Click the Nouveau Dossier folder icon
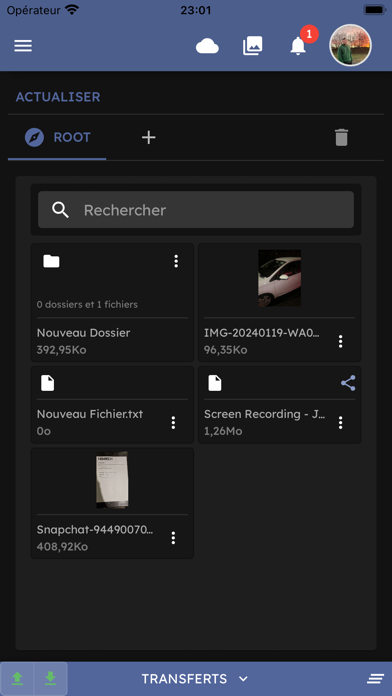The image size is (392, 696). [x=51, y=261]
